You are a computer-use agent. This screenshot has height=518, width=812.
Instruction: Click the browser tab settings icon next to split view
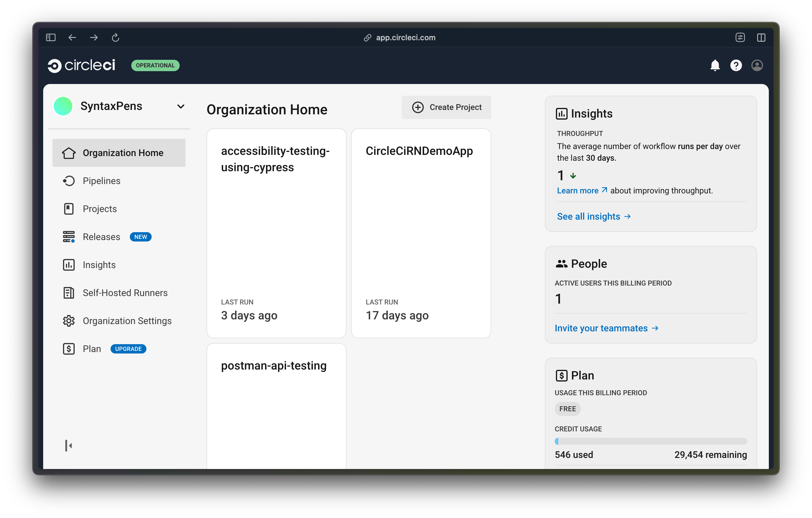coord(740,37)
